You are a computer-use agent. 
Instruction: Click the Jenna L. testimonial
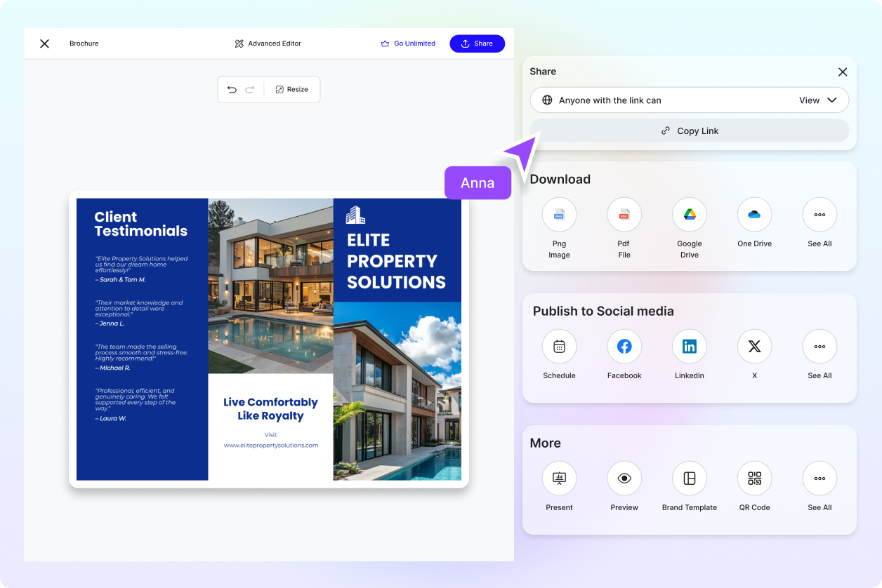(139, 313)
